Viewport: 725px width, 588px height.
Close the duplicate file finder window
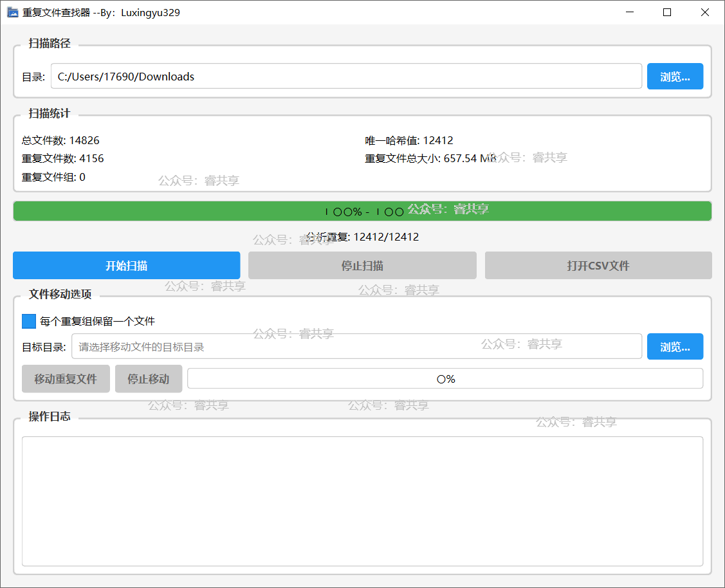(704, 12)
